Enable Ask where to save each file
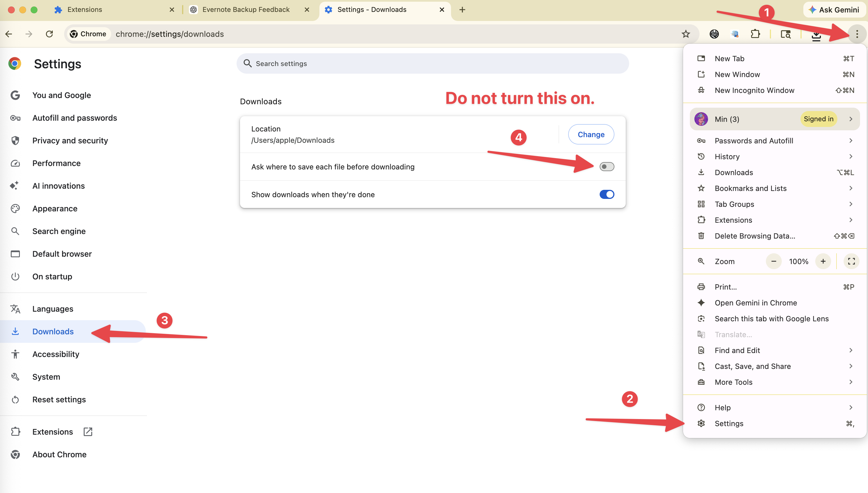This screenshot has width=868, height=493. coord(606,166)
